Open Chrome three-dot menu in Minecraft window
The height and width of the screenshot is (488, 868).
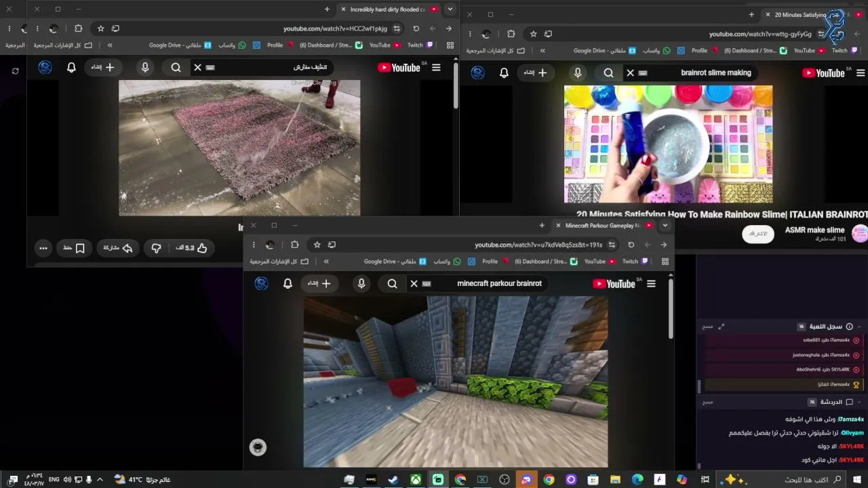254,245
